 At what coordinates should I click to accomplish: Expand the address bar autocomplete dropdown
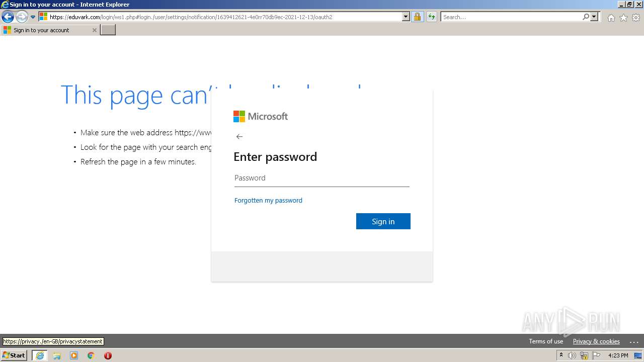pyautogui.click(x=406, y=17)
